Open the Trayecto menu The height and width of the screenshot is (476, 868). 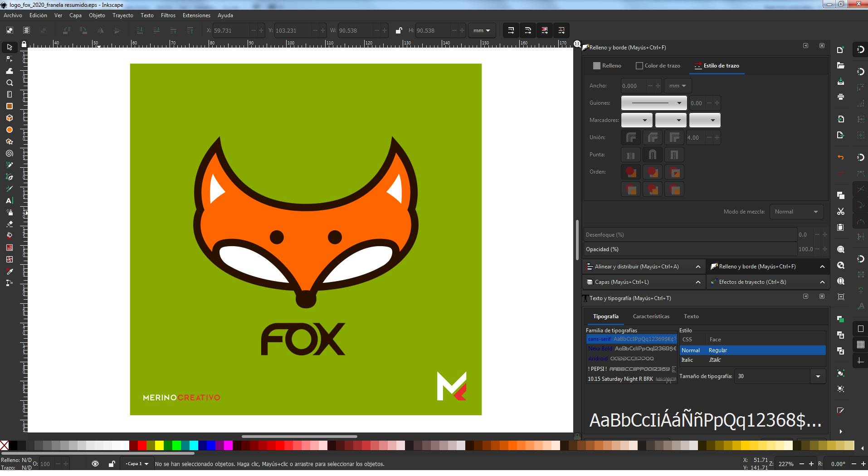[x=123, y=15]
